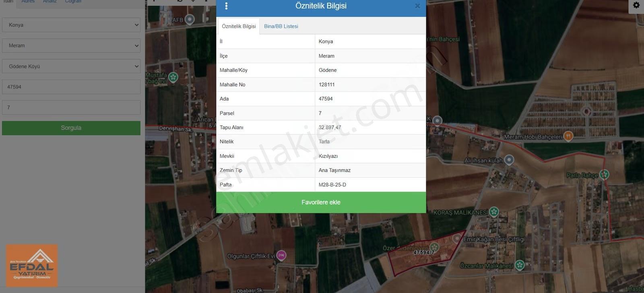
Task: Click the Özcanlar Malikanesi map marker
Action: [520, 265]
